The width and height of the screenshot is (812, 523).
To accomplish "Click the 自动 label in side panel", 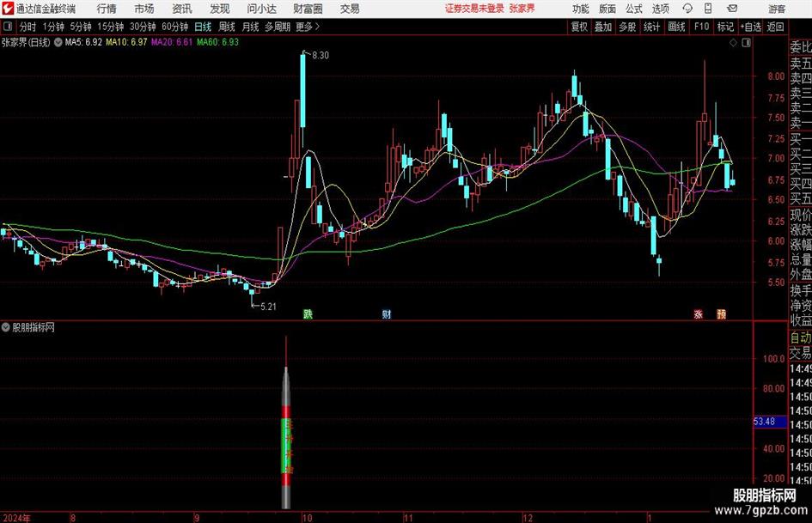I will click(801, 338).
